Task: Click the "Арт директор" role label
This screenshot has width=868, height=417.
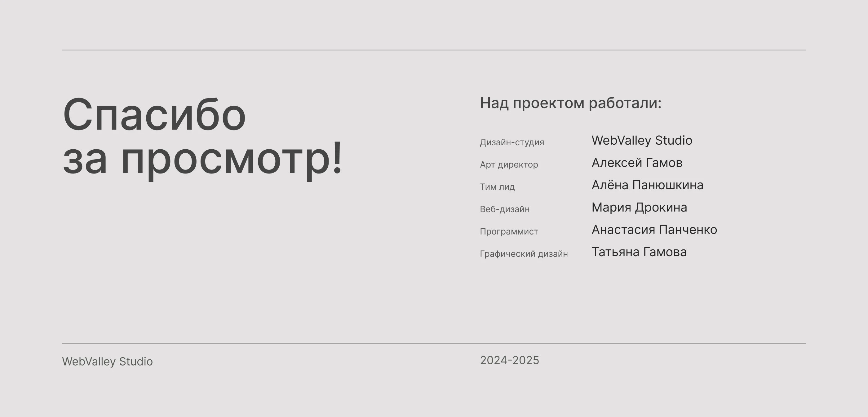Action: click(509, 165)
